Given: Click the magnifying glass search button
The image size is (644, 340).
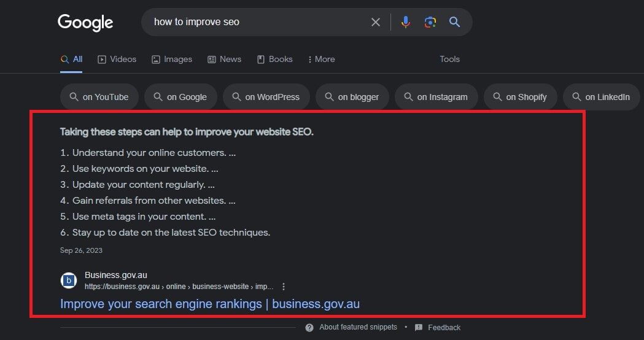Looking at the screenshot, I should (454, 21).
